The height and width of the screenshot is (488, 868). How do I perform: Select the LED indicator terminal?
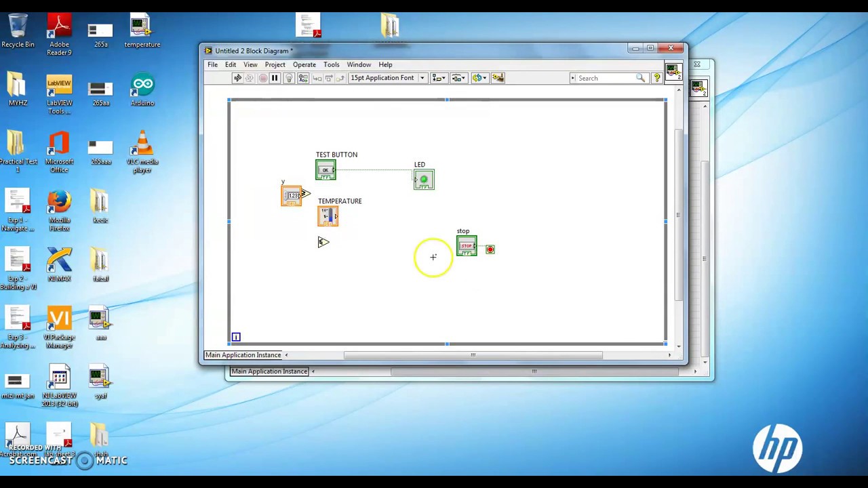click(x=424, y=179)
